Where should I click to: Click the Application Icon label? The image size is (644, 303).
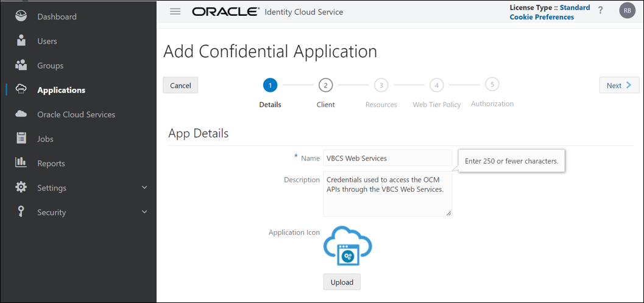point(294,232)
